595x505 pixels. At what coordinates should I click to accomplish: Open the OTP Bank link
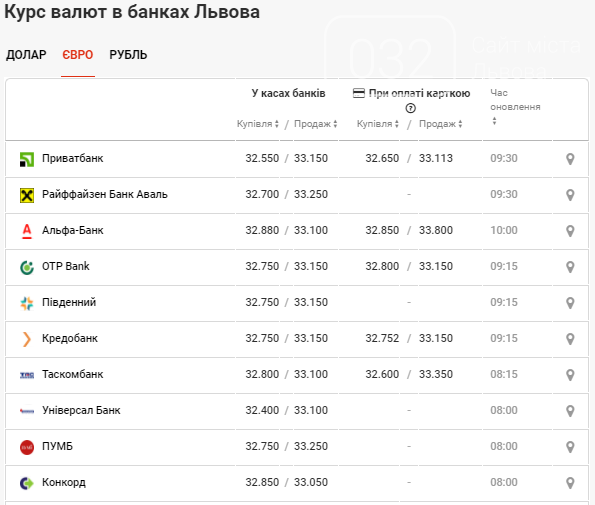[66, 266]
